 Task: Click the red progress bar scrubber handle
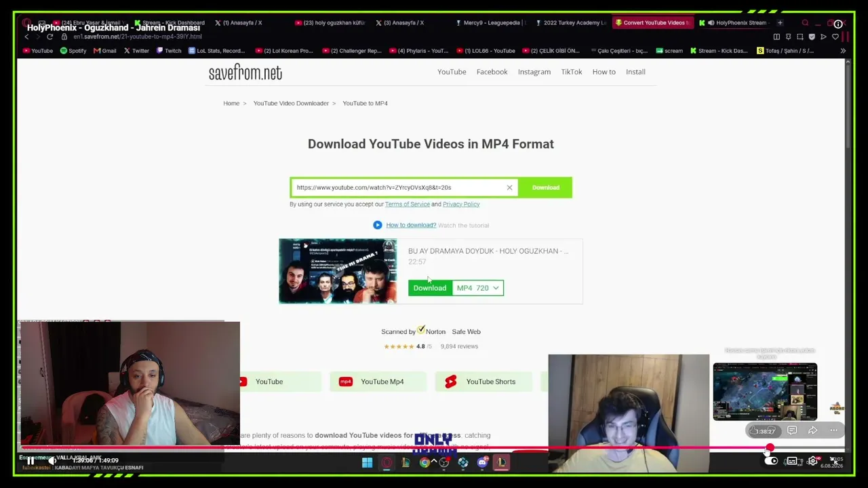(770, 448)
